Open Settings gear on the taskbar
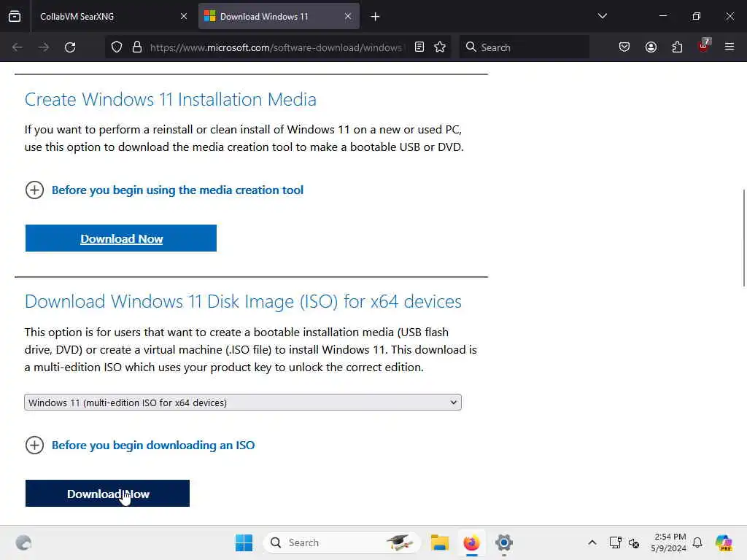 (503, 542)
